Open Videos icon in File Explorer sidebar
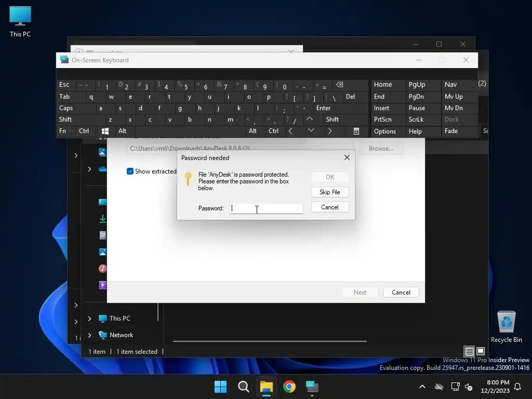This screenshot has width=532, height=399. pos(103,285)
